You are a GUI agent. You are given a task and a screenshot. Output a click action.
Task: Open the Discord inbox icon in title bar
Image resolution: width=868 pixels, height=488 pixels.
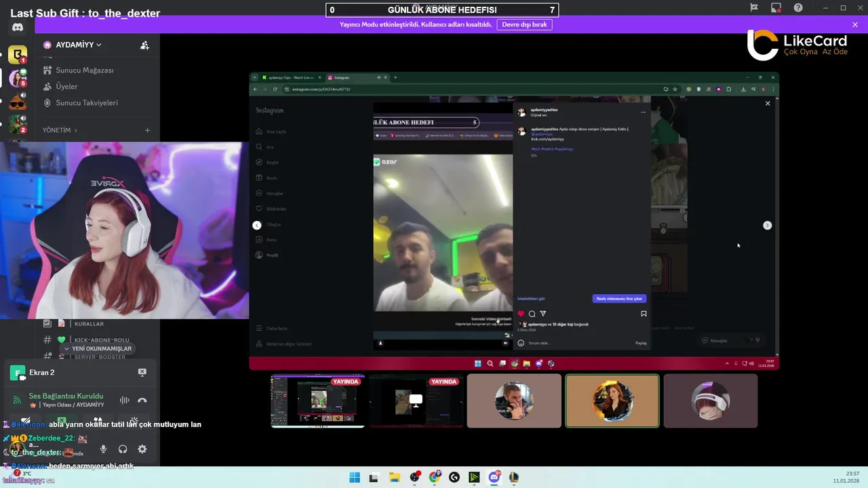pyautogui.click(x=776, y=8)
